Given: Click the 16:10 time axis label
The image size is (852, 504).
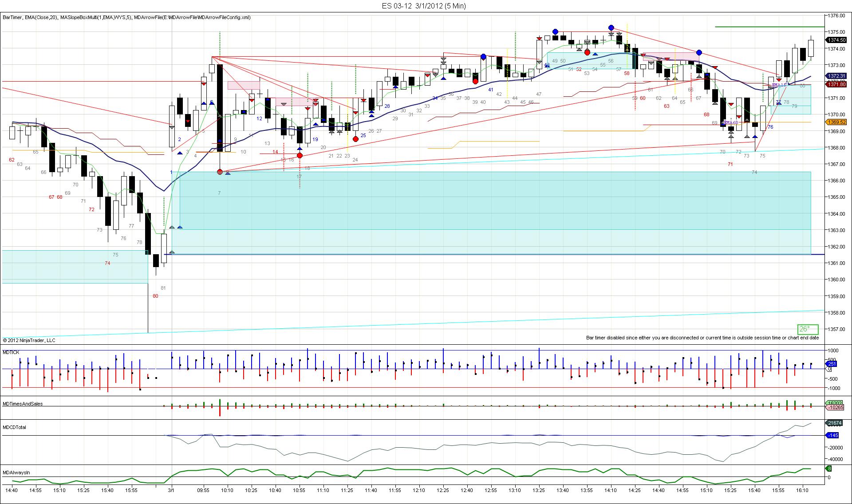Looking at the screenshot, I should 802,490.
